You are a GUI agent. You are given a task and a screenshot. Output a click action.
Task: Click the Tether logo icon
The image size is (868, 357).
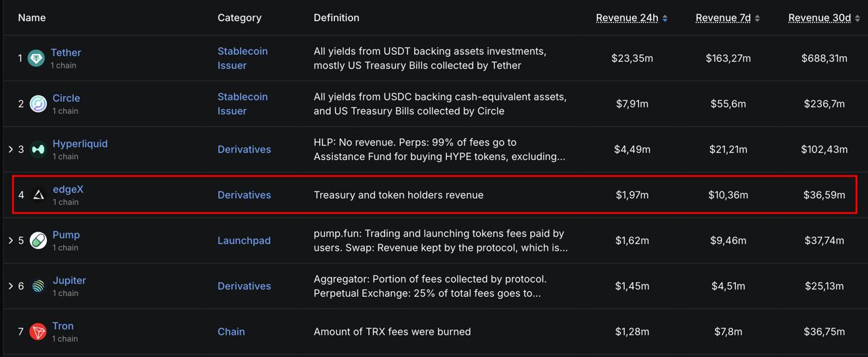click(x=37, y=58)
